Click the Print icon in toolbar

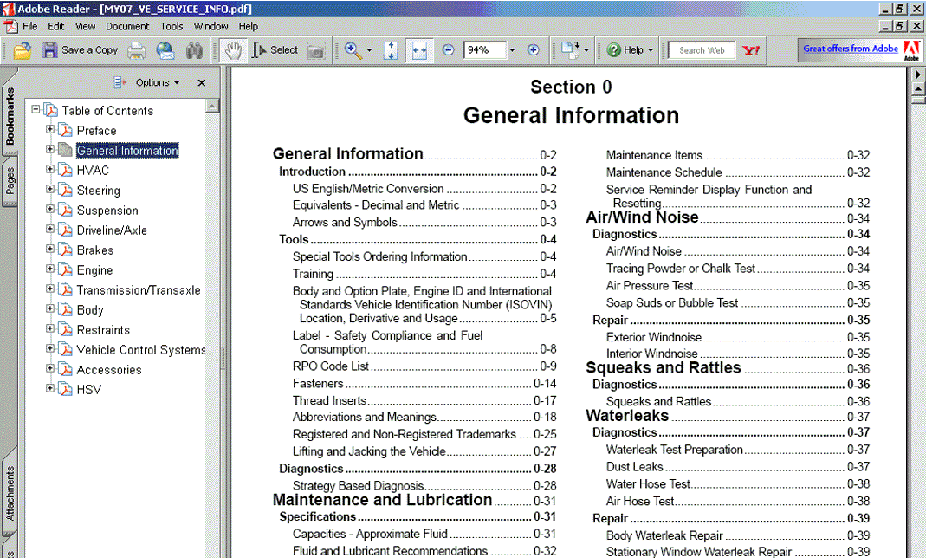137,50
